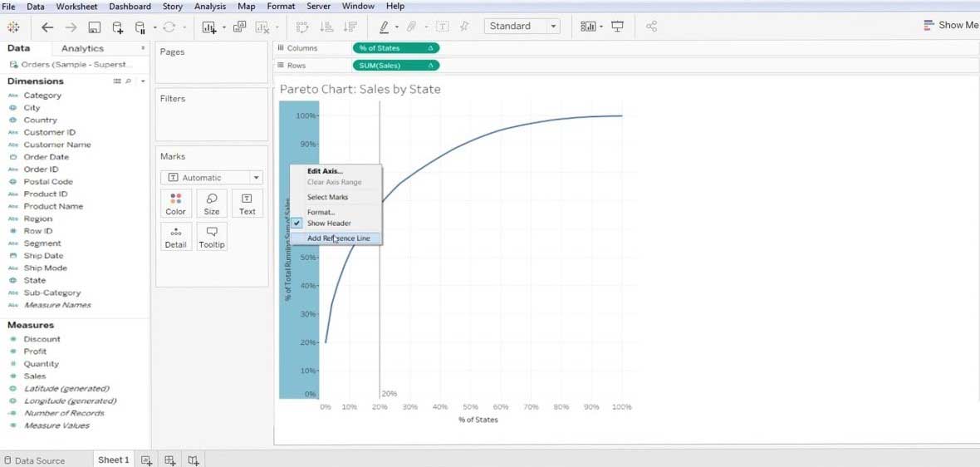Viewport: 980px width, 467px height.
Task: Select the Profit measure
Action: point(35,351)
